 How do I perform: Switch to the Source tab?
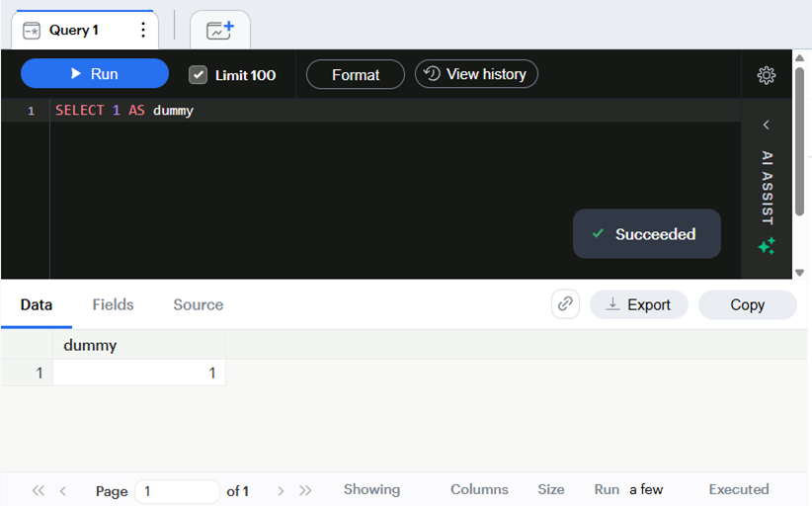[199, 304]
